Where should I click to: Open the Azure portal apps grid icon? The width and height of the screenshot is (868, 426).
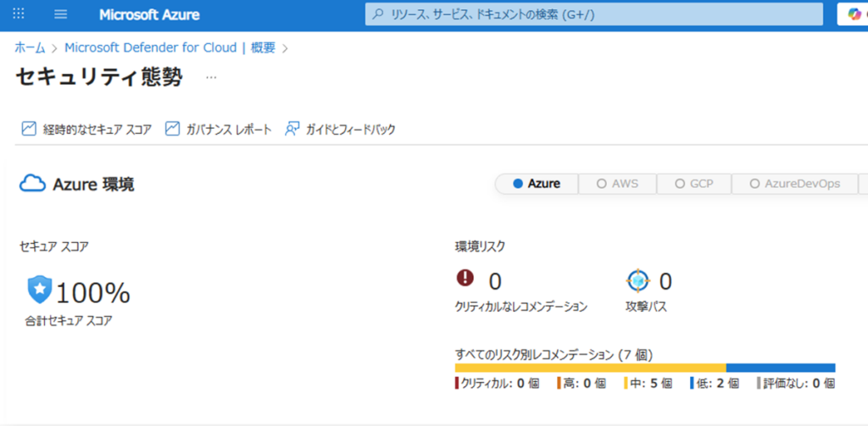(19, 14)
